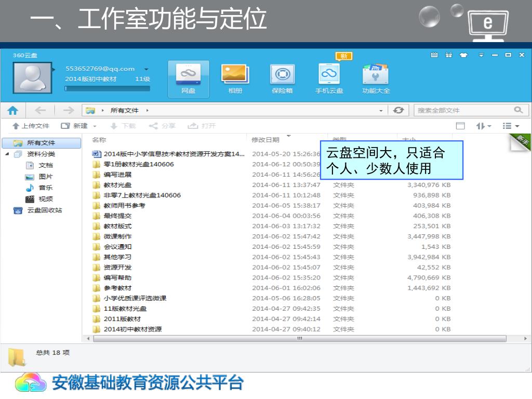Screen dimensions: 532x399
Task: Click the 新手 corner ribbon
Action: click(x=521, y=141)
